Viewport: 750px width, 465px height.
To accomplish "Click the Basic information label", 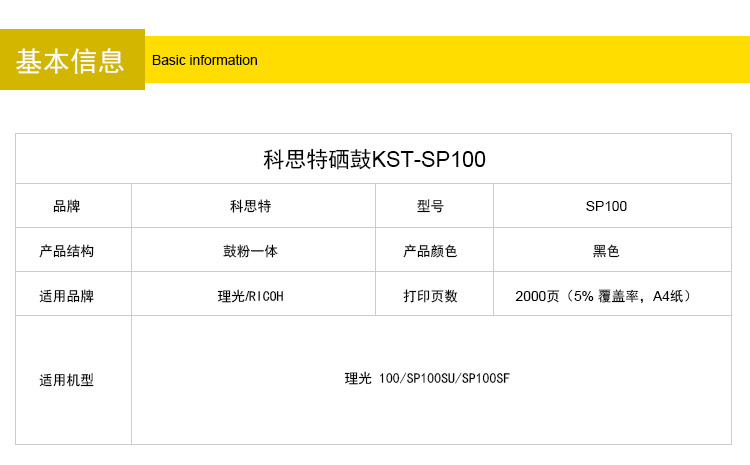I will pos(205,60).
